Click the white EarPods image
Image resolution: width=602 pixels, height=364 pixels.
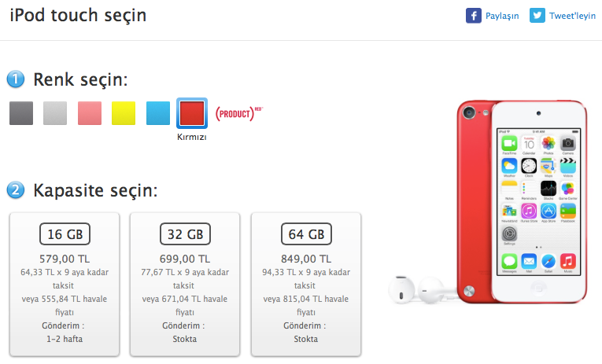coord(415,289)
